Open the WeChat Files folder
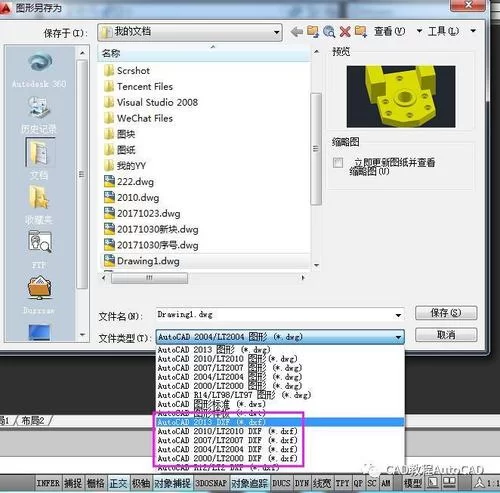Screen dimensions: 500x493 (138, 118)
